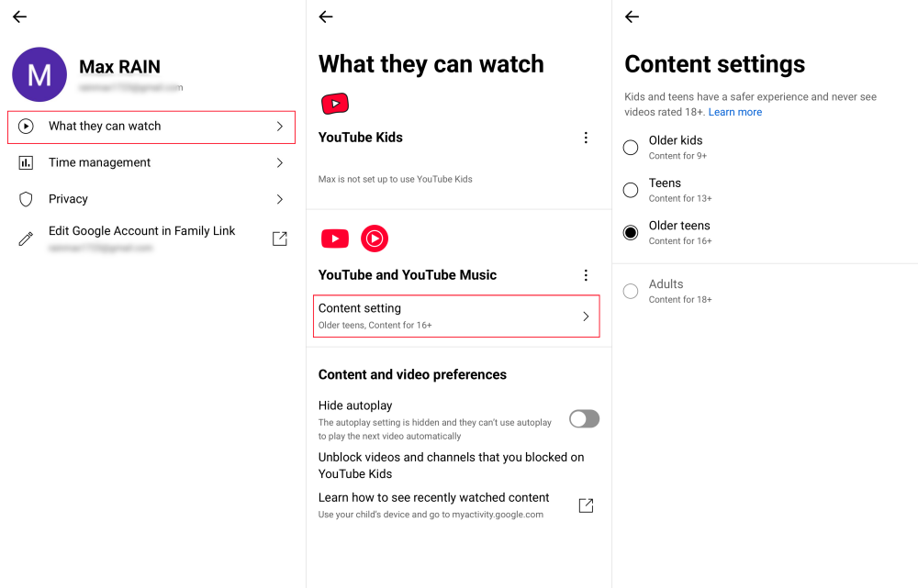Click Learn how to see recently watched content
The height and width of the screenshot is (588, 918).
[x=434, y=497]
